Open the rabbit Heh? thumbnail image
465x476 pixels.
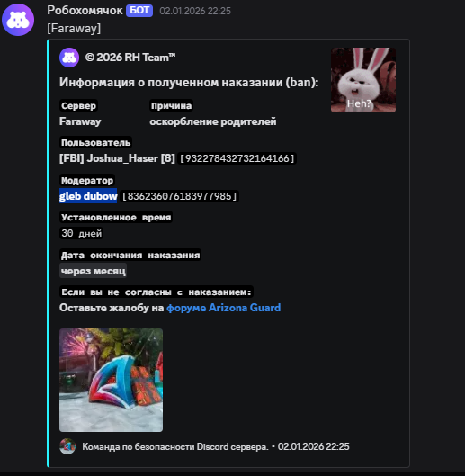(x=363, y=79)
